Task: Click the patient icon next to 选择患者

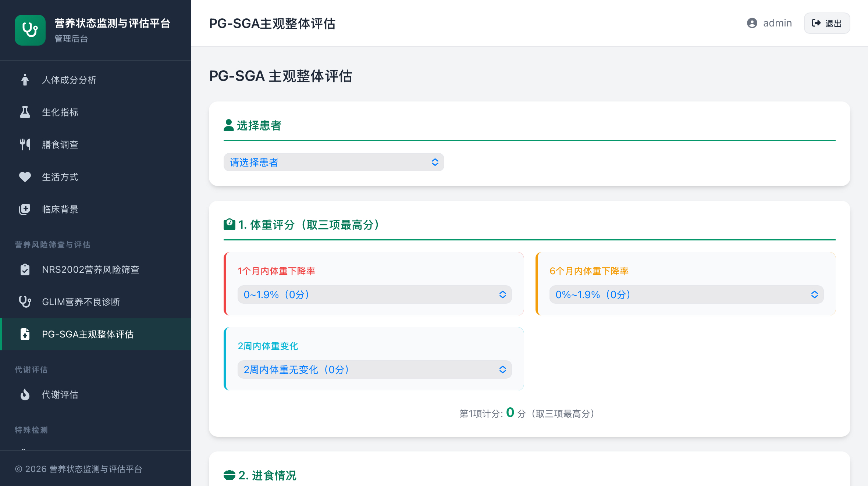Action: coord(229,125)
